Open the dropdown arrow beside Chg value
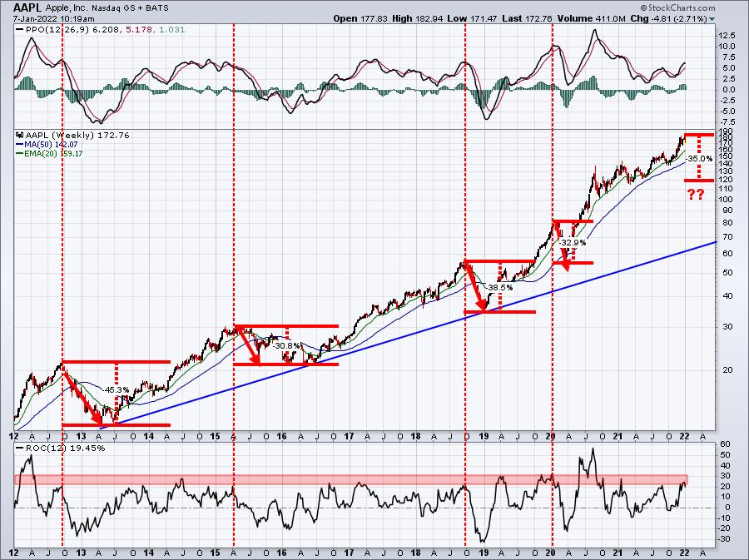 [712, 19]
